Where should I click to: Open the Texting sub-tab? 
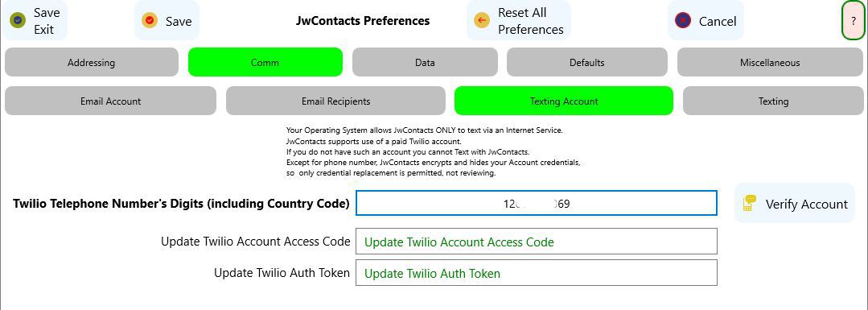pos(773,101)
